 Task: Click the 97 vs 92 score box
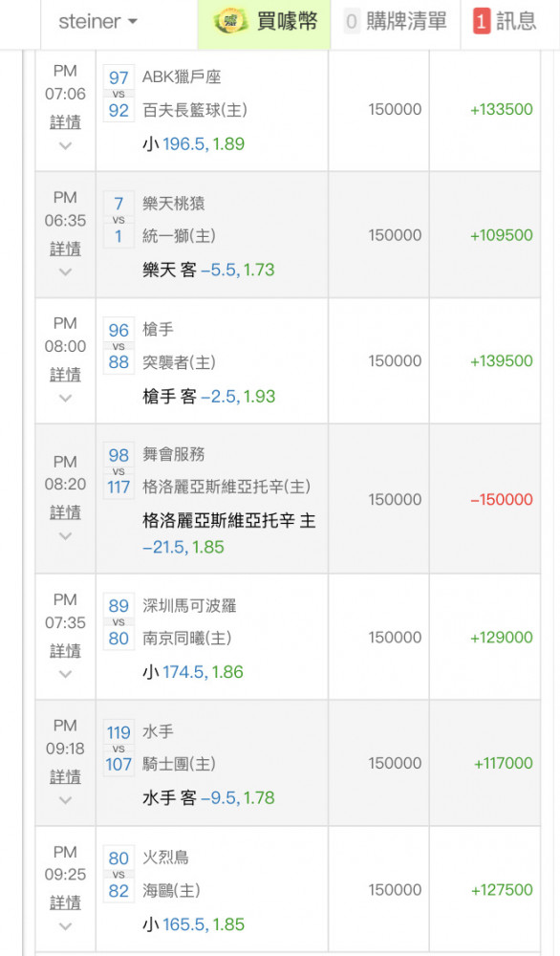pos(118,94)
